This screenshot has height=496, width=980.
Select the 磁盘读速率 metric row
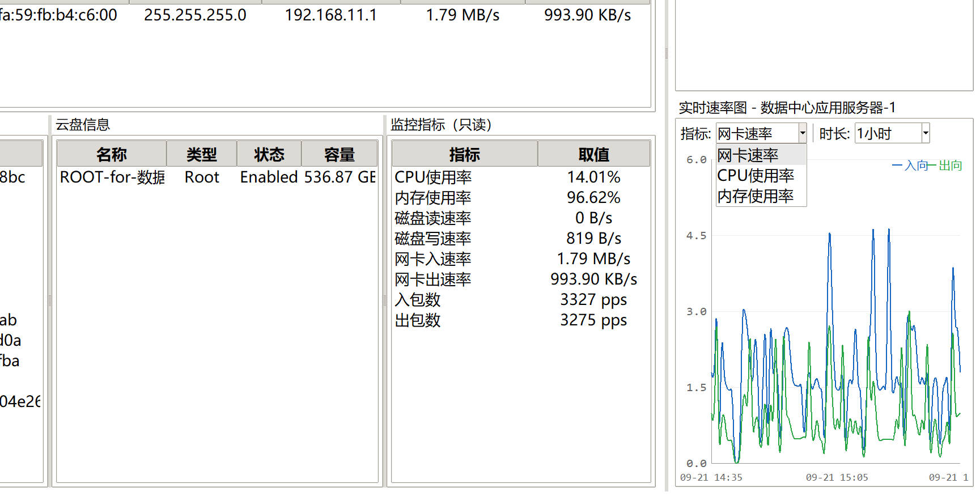coord(521,218)
